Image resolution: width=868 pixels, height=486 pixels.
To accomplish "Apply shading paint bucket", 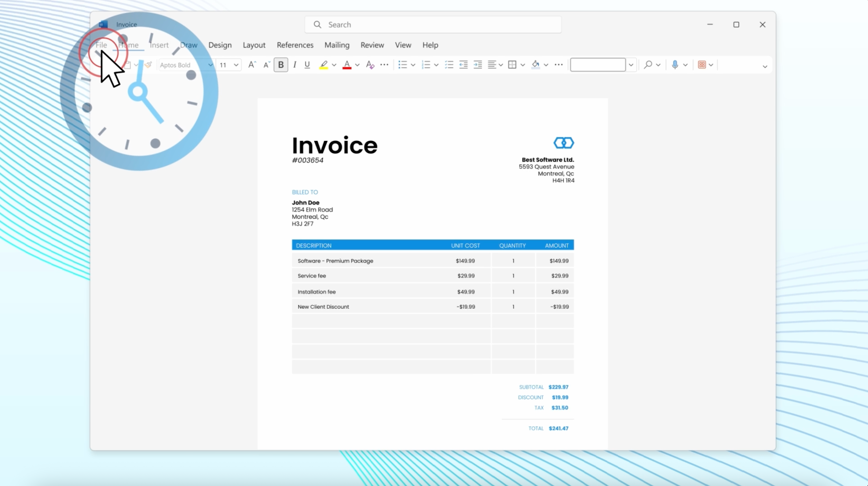I will pos(535,65).
